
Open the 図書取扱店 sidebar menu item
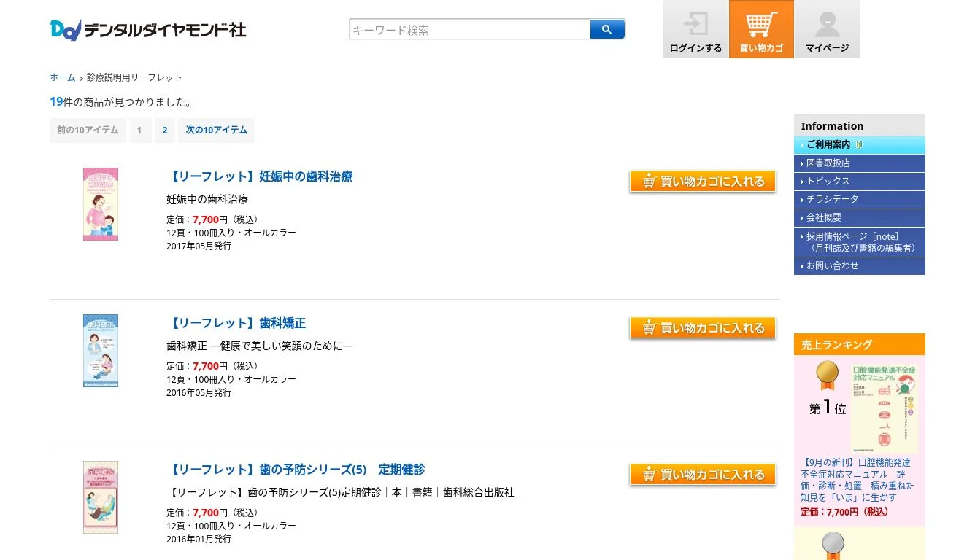tap(828, 163)
